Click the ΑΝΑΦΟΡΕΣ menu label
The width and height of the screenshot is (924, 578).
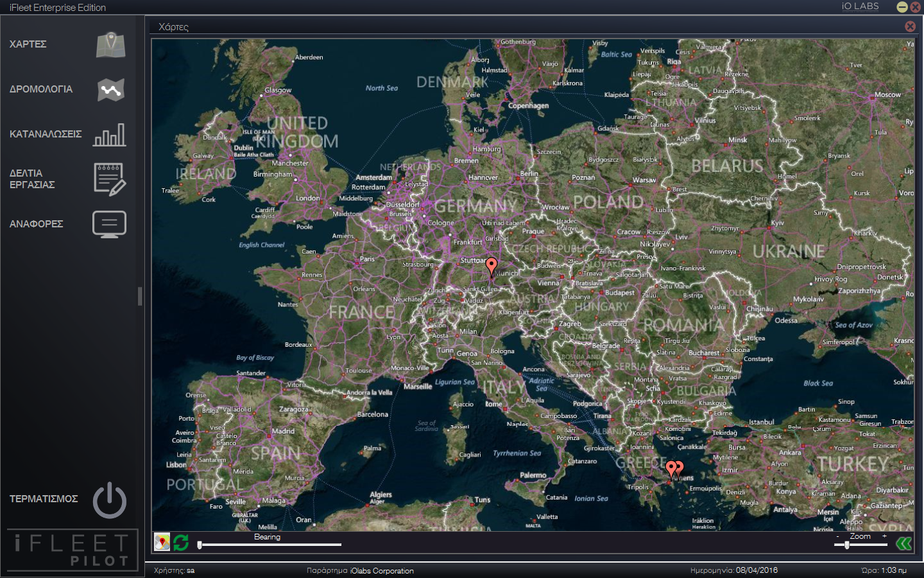coord(37,224)
